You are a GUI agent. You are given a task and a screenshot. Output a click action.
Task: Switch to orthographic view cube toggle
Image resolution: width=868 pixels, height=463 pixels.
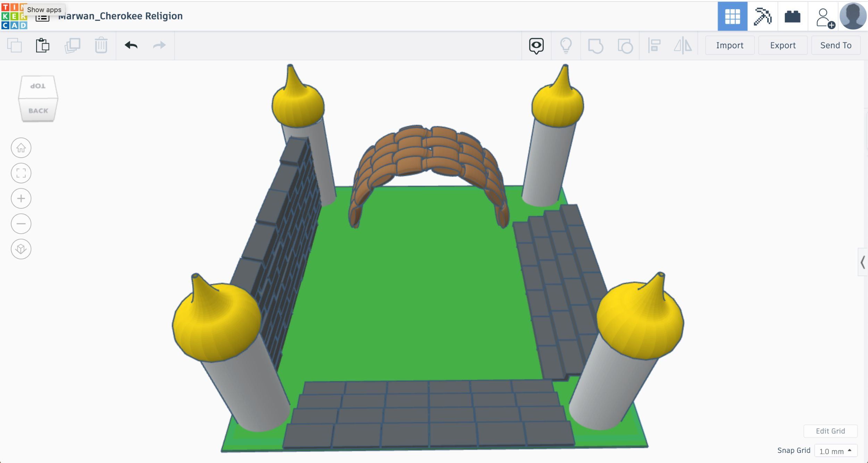click(21, 249)
